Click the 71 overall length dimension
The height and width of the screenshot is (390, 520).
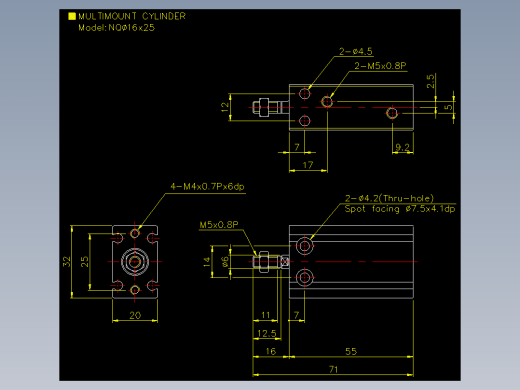tap(333, 369)
